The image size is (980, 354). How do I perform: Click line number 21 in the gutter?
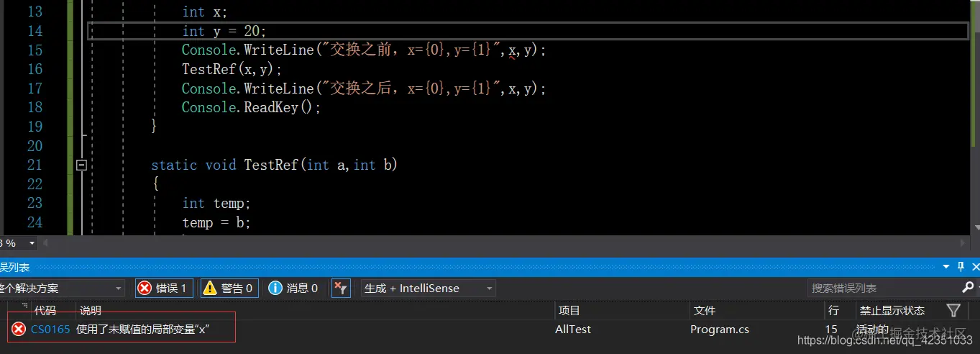[x=35, y=165]
